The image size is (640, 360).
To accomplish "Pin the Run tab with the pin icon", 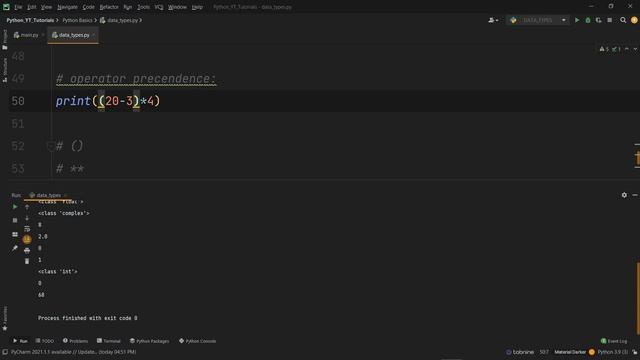I will [x=15, y=248].
